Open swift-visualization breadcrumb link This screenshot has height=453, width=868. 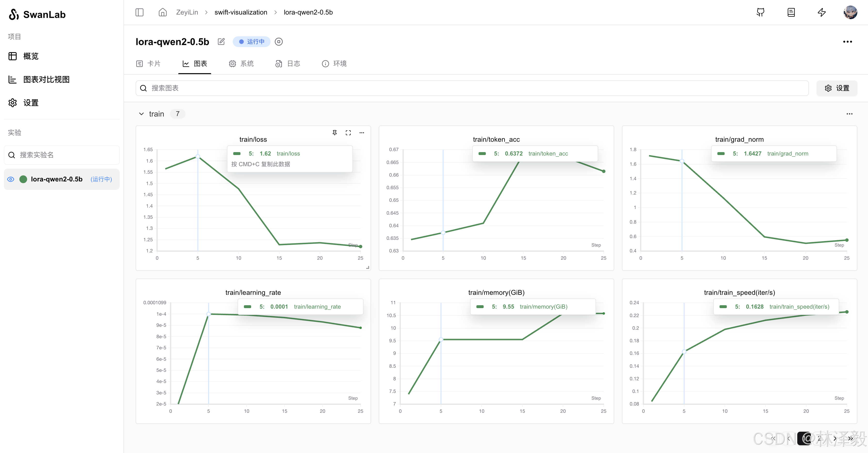pos(240,12)
